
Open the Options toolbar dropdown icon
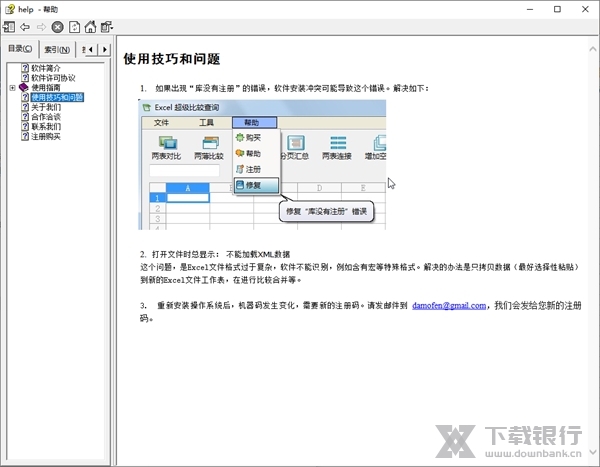click(107, 27)
